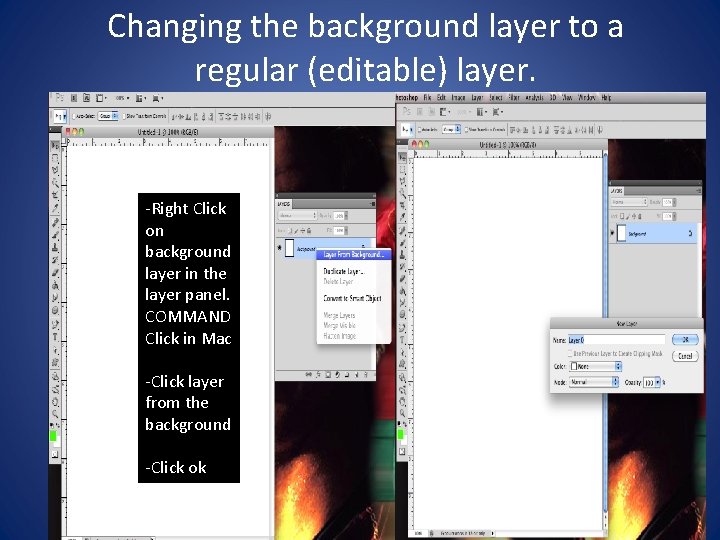This screenshot has height=540, width=720.
Task: Select Zoom tool in left screenshot toolbar
Action: coord(55,414)
